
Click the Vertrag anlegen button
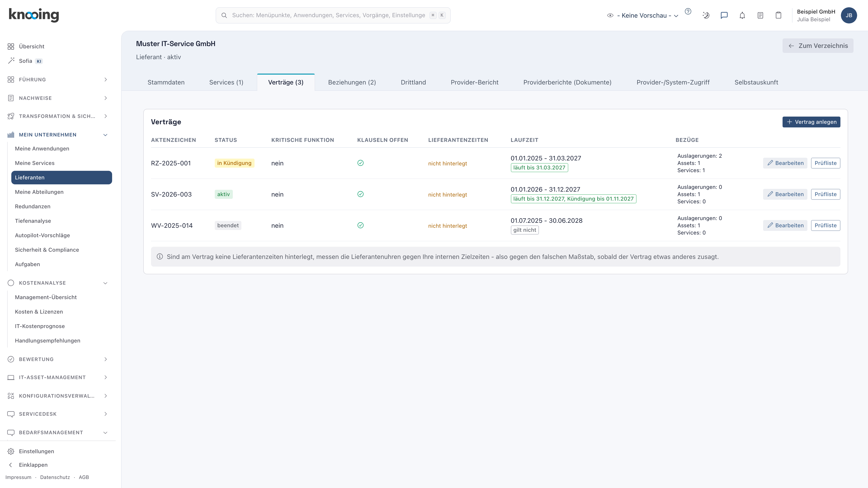(811, 122)
